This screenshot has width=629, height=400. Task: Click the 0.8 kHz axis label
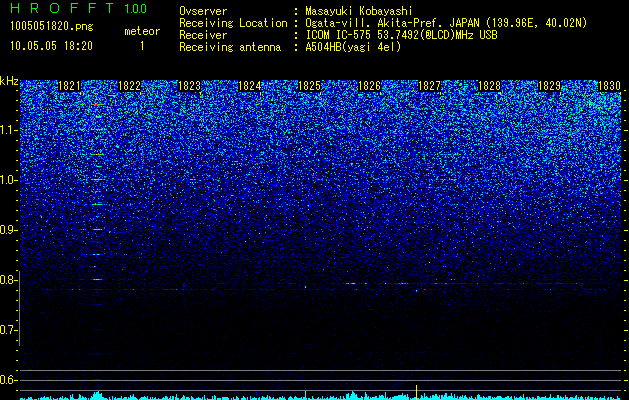click(x=8, y=280)
